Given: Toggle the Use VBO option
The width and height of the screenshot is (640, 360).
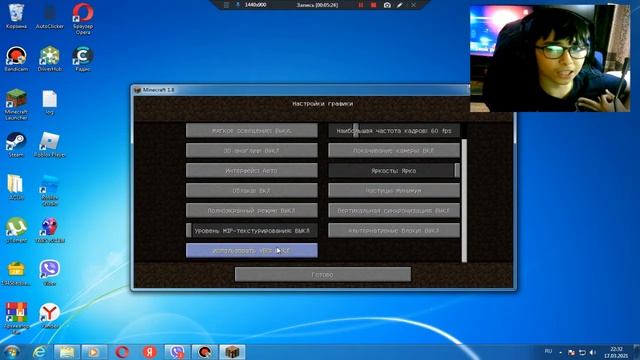Looking at the screenshot, I should click(251, 251).
